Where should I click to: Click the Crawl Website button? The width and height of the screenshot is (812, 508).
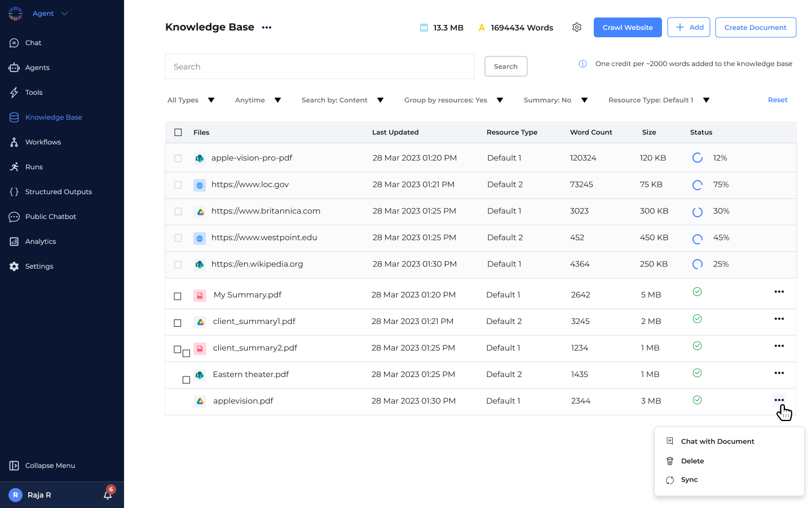pos(628,27)
